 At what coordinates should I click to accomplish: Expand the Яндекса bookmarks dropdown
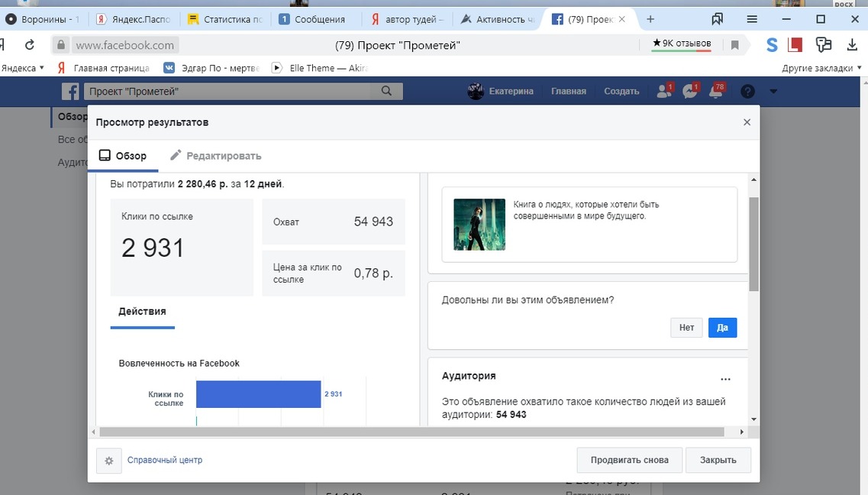pos(22,68)
